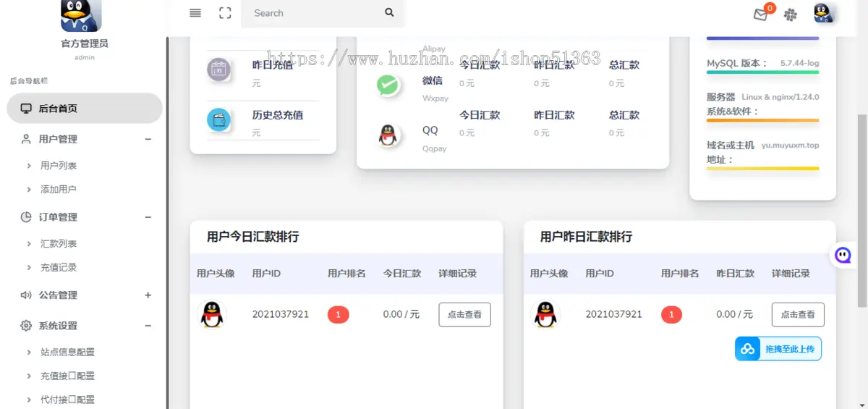Open 汇款列表 menu item
Screen dimensions: 868x409
(x=59, y=244)
